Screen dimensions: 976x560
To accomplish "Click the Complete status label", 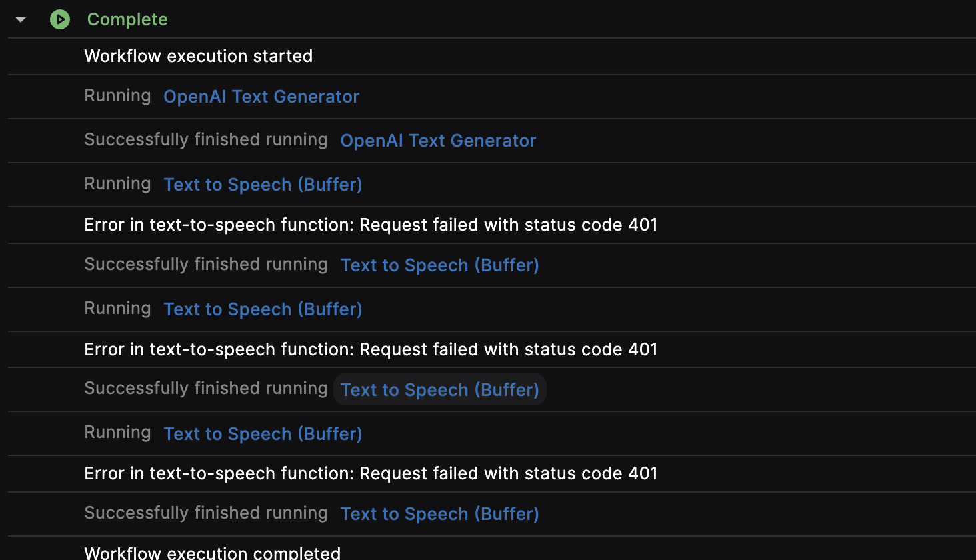I will click(127, 19).
